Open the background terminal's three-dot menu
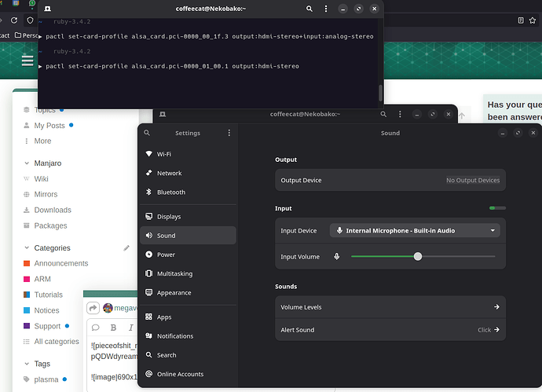 coord(400,114)
